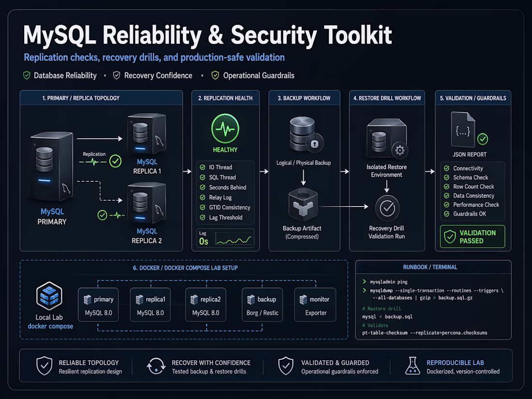Click the Reliable Topology shield icon

tap(44, 366)
